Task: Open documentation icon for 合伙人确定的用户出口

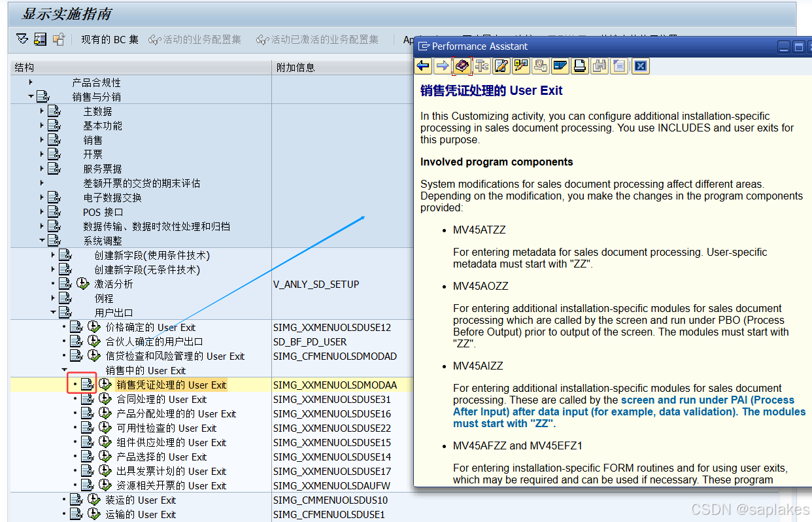Action: tap(76, 341)
